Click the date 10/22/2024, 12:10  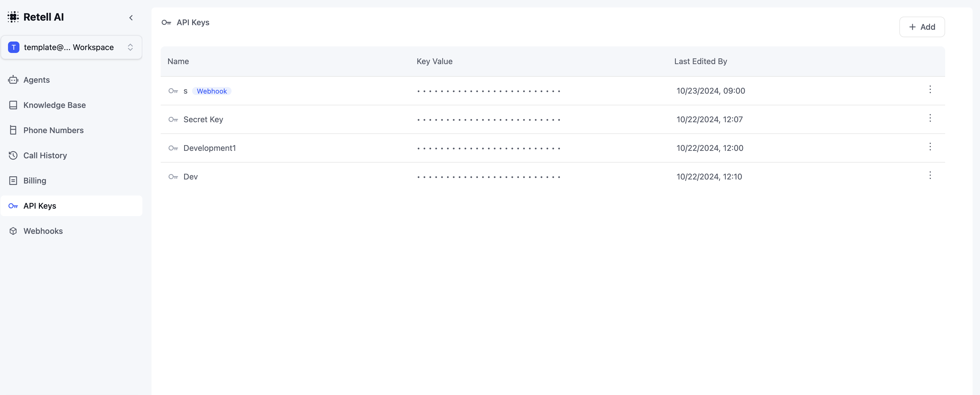pos(709,176)
